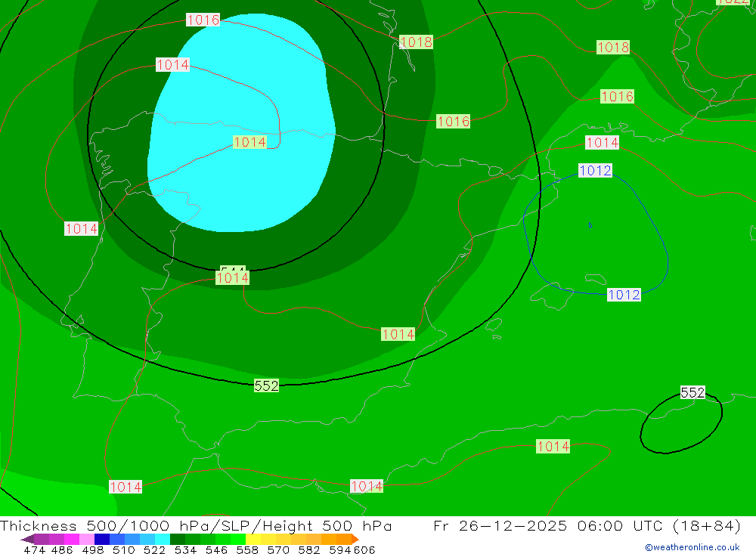Viewport: 756px width, 554px height.
Task: Click the 1016 isobar label with white background
Action: [x=203, y=20]
